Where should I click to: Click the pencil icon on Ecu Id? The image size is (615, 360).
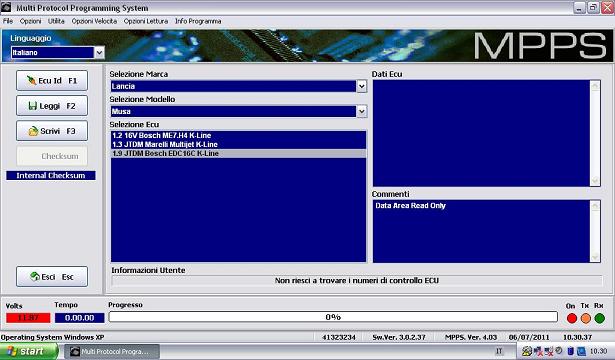click(x=31, y=80)
